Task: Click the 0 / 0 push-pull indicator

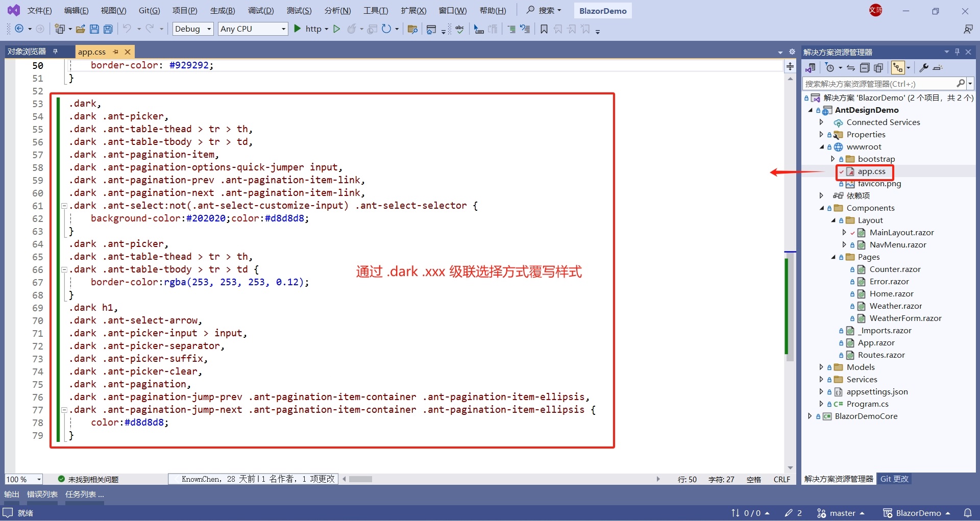Action: [750, 513]
